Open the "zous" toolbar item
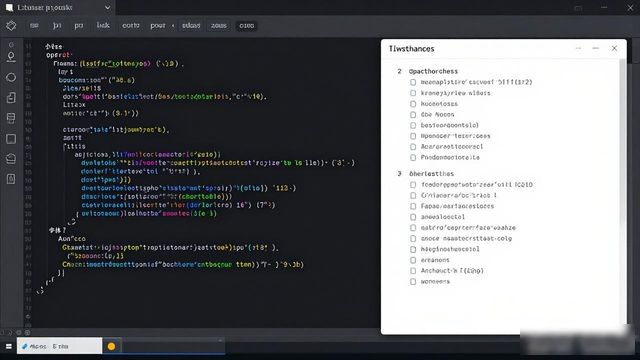Screen dimensions: 640x360 [219, 25]
